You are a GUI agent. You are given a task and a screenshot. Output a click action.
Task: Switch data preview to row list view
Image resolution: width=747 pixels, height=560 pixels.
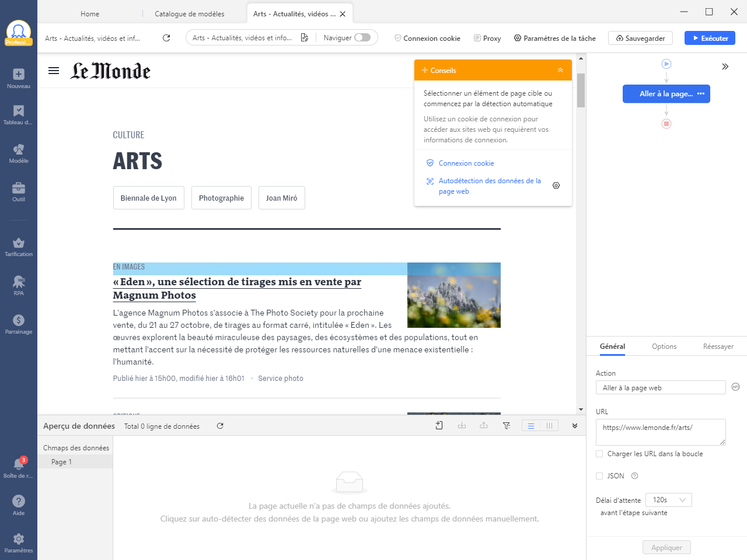point(531,426)
